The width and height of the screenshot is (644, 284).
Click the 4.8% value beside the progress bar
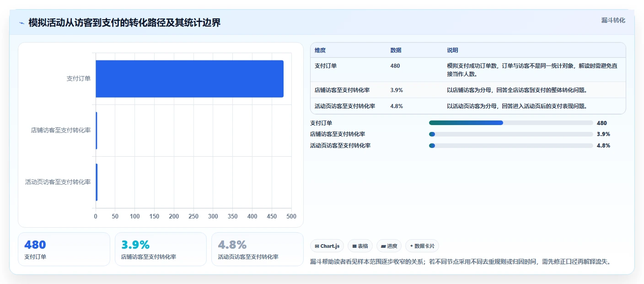(x=603, y=146)
